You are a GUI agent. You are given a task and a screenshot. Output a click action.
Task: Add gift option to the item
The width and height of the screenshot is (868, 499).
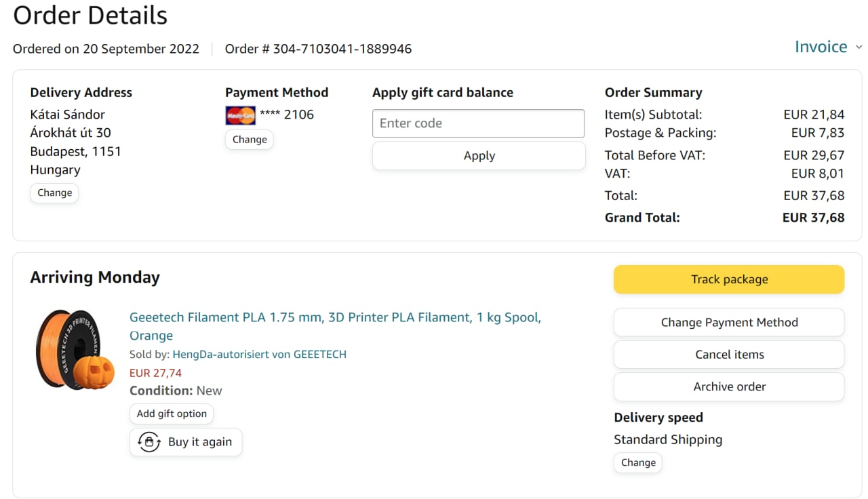pyautogui.click(x=172, y=414)
